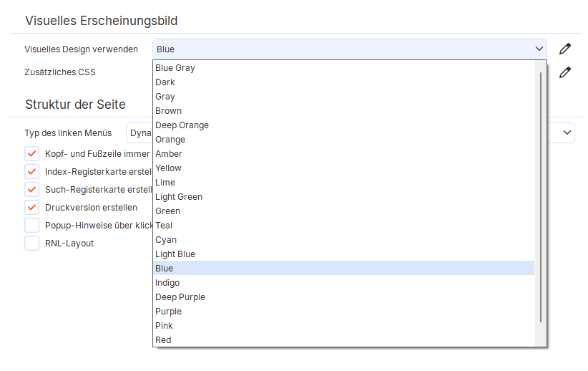Click the pencil icon beside Zusätzliches CSS
588x371 pixels.
[x=565, y=72]
